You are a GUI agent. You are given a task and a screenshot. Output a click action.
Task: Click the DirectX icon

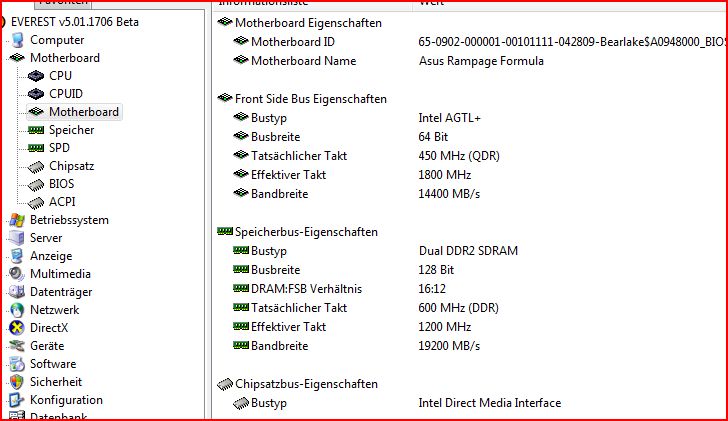(x=17, y=328)
